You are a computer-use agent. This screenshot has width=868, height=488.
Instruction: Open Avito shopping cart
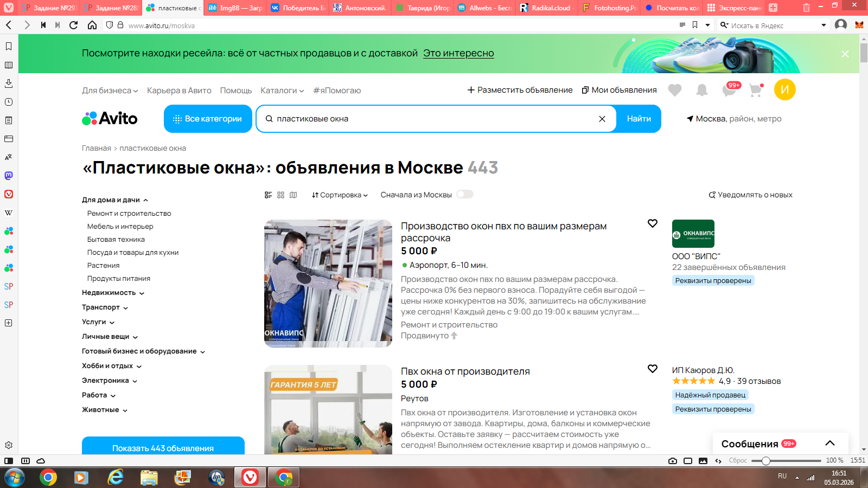756,90
